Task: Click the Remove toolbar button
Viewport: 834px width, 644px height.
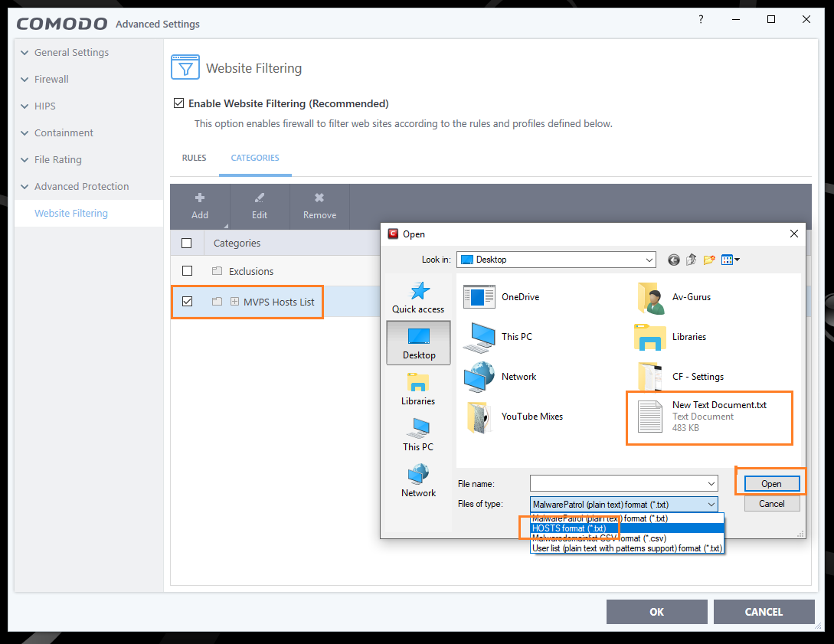Action: [319, 206]
